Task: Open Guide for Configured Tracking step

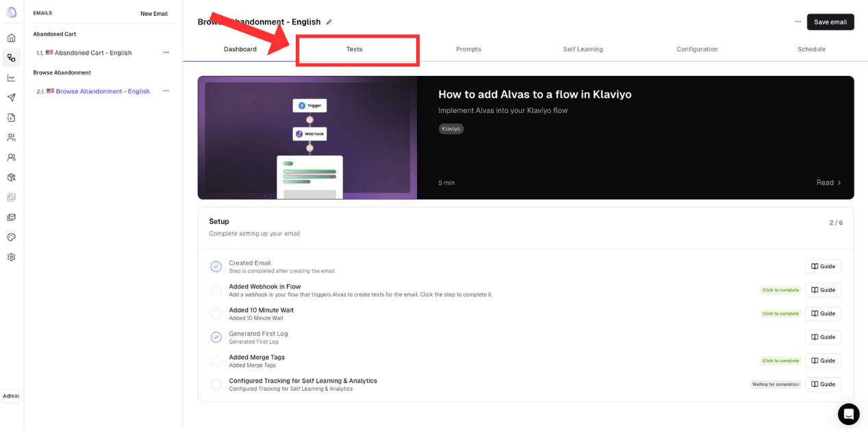Action: (x=823, y=385)
